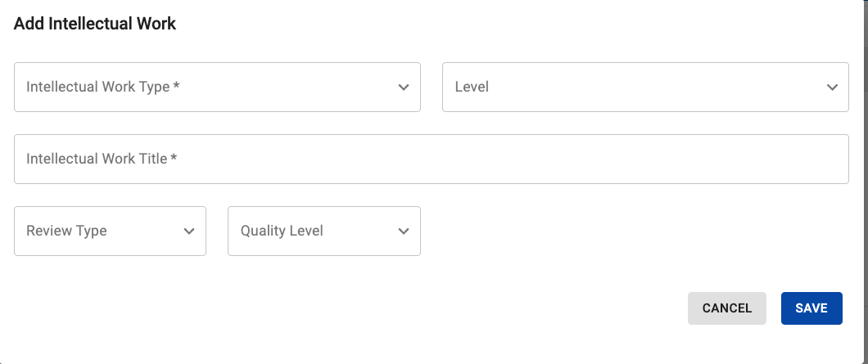This screenshot has height=364, width=868.
Task: Click the "Intellectual Work Title" placeholder text
Action: tap(97, 159)
